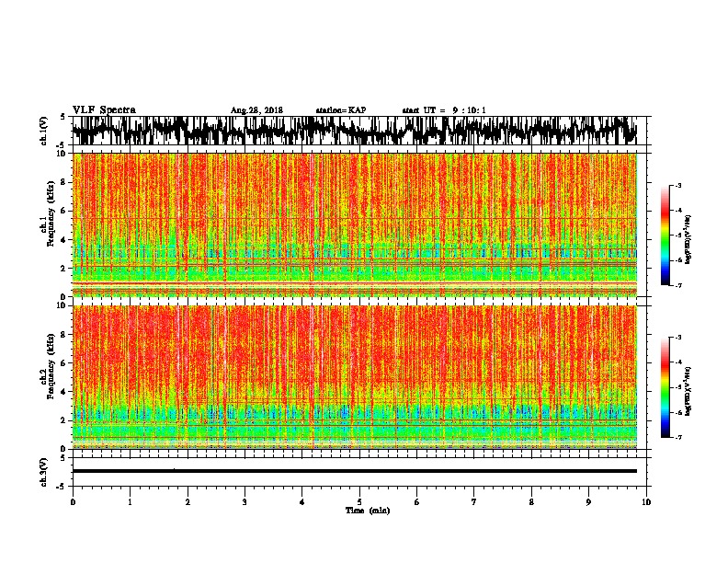Click time axis tick label '0'

[x=73, y=502]
